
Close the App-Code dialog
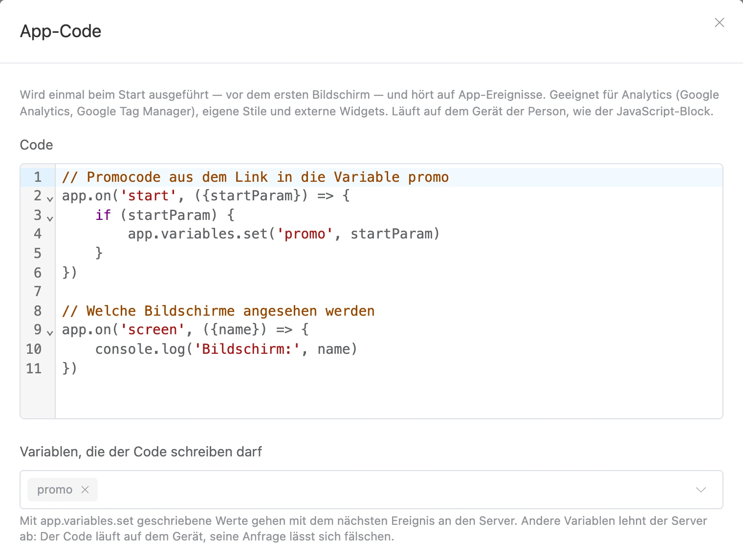(x=719, y=22)
